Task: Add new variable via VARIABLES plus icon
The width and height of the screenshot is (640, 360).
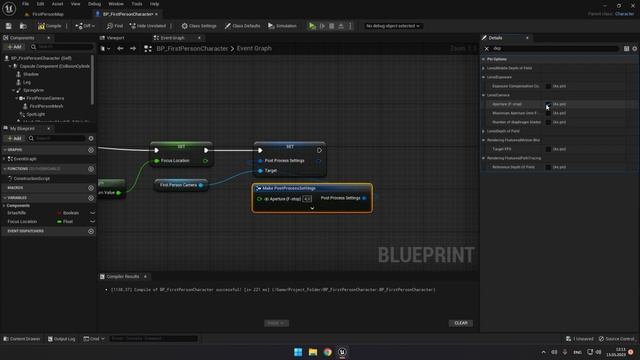Action: 91,198
